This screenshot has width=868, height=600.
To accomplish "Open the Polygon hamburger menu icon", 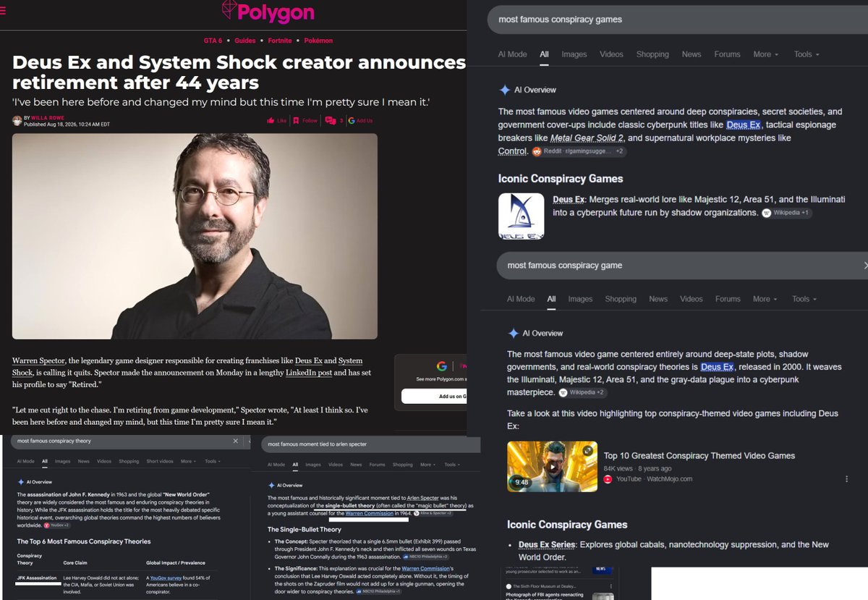I will click(2, 12).
